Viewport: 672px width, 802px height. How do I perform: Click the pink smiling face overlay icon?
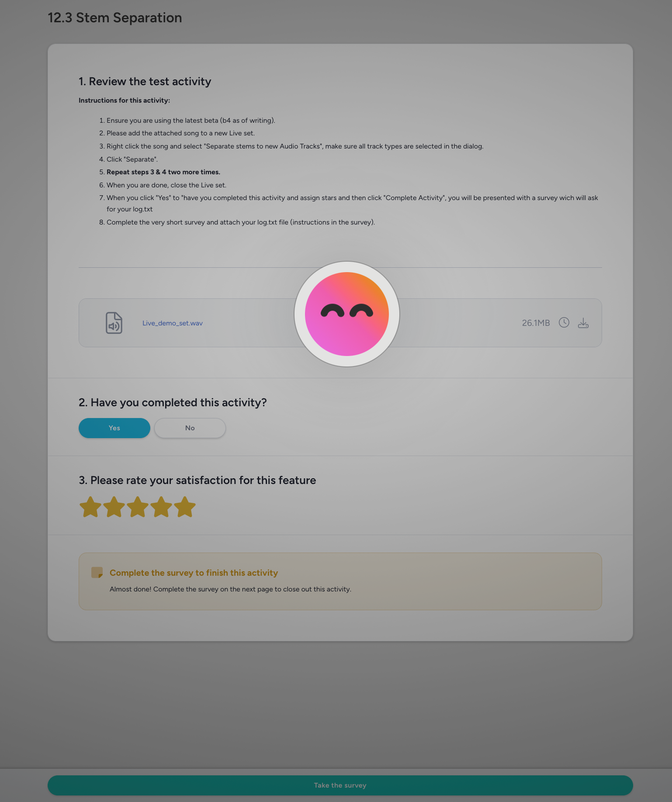(347, 314)
